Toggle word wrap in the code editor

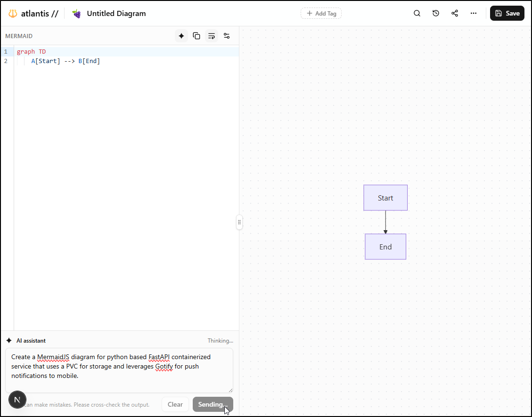[212, 36]
